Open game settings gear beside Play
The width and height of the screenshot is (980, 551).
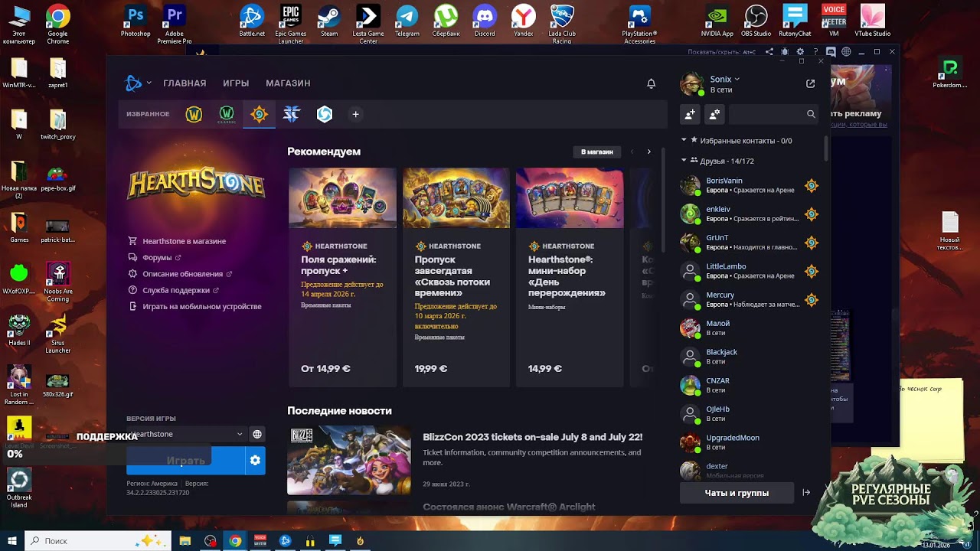(255, 461)
